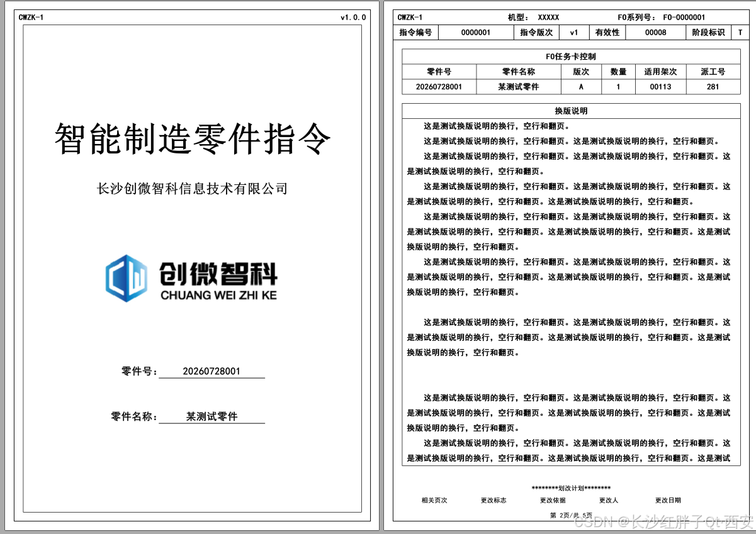Click the 相关页次 footer label

(x=434, y=501)
